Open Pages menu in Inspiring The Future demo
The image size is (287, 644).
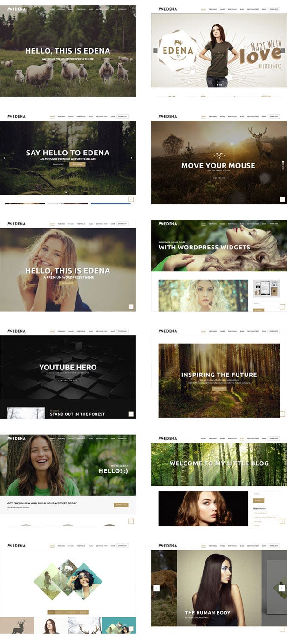point(222,331)
